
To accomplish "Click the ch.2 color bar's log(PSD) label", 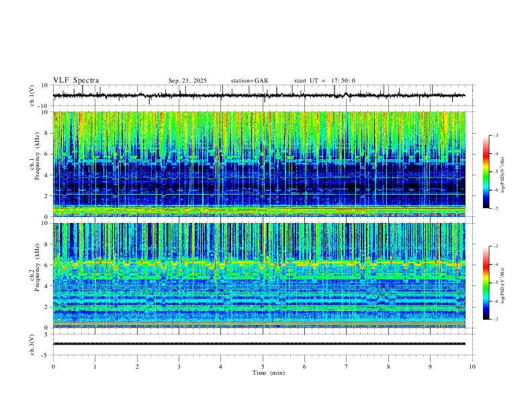I will [x=502, y=286].
